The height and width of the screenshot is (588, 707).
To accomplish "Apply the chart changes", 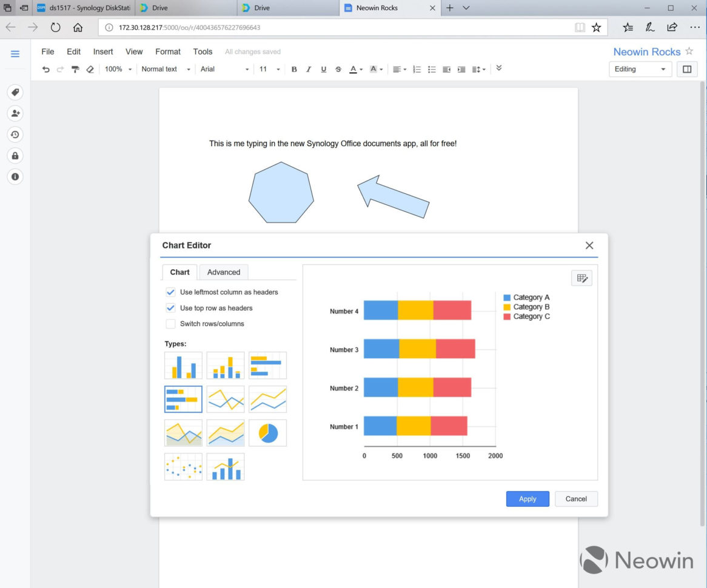I will [x=527, y=499].
